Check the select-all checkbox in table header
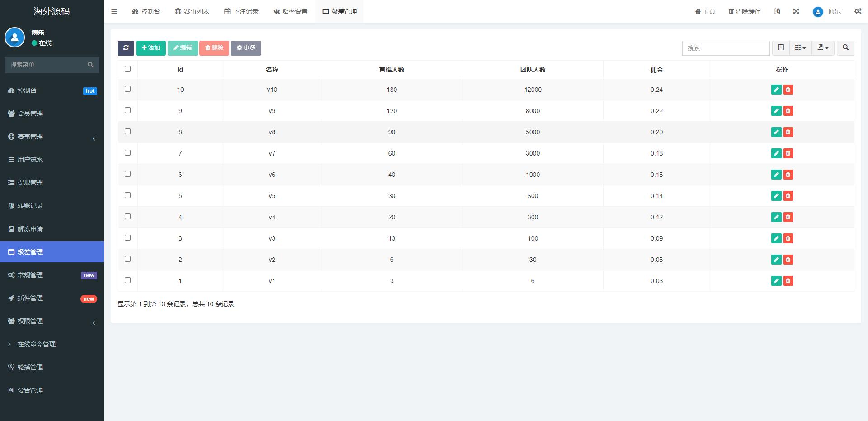 point(127,69)
